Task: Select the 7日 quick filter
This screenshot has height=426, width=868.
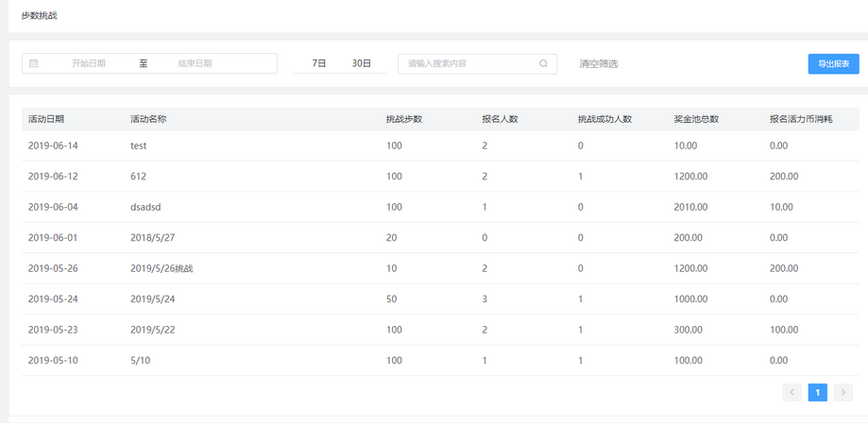Action: click(318, 63)
